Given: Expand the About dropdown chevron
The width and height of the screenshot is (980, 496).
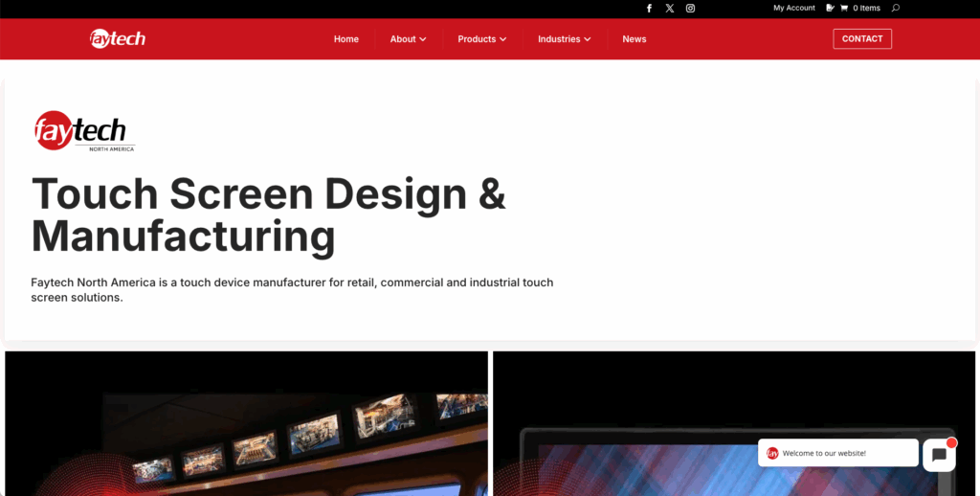Looking at the screenshot, I should tap(423, 39).
